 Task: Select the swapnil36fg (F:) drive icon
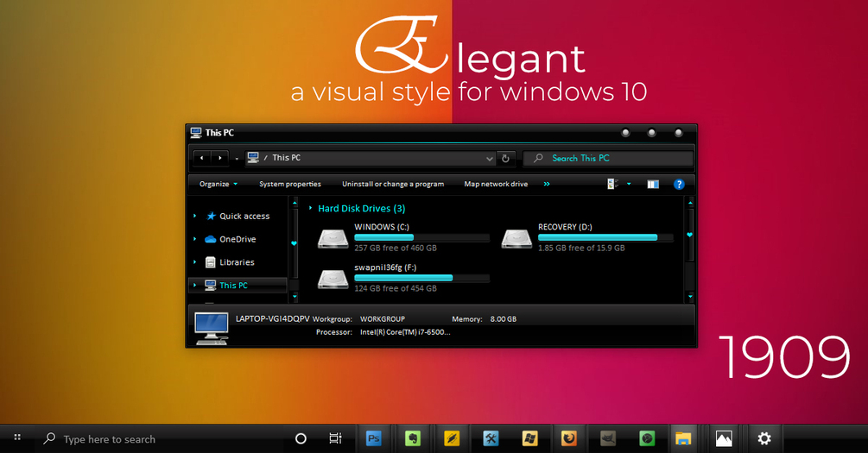click(333, 279)
